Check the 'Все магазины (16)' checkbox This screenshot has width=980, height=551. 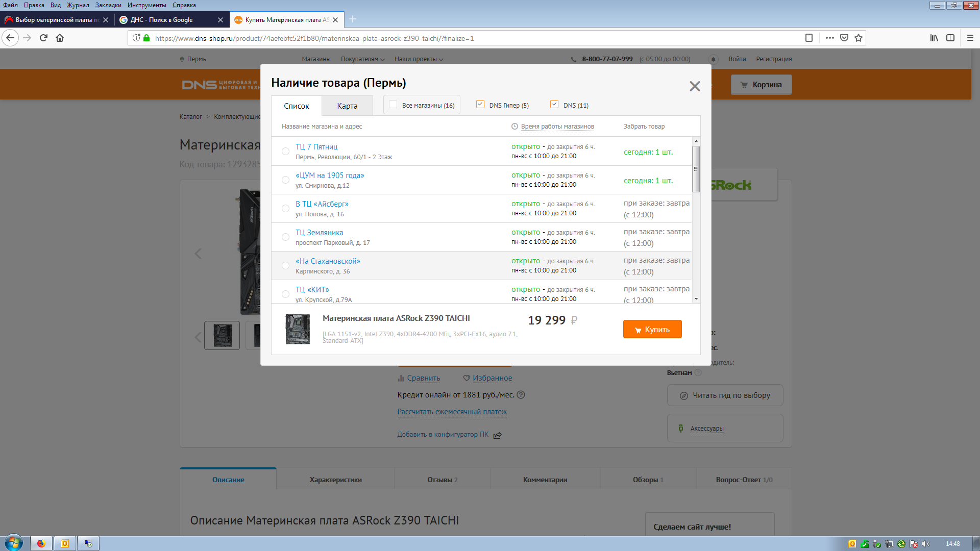393,105
